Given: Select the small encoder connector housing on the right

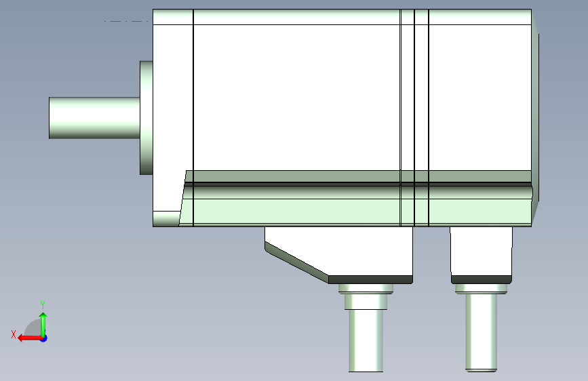Looking at the screenshot, I should coord(481,254).
